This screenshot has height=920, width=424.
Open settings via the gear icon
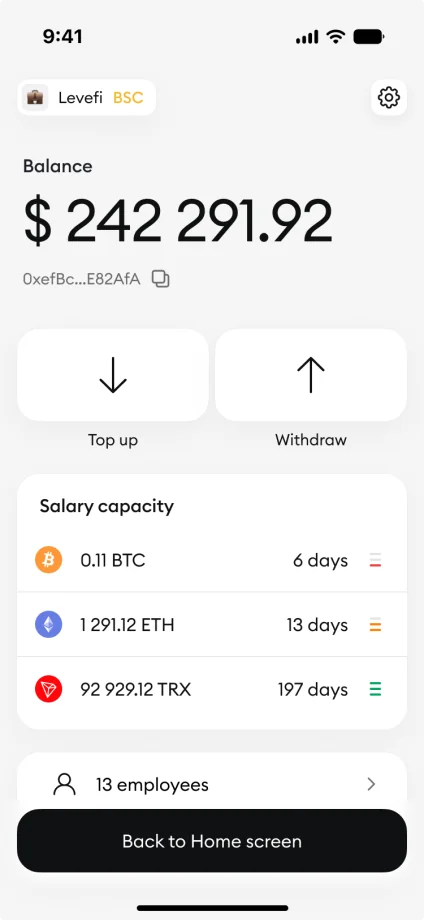tap(388, 97)
